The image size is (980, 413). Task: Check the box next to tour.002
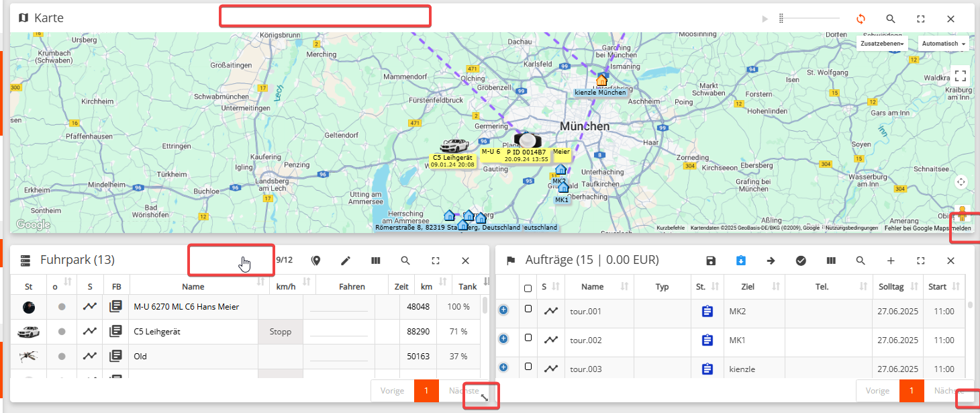528,338
